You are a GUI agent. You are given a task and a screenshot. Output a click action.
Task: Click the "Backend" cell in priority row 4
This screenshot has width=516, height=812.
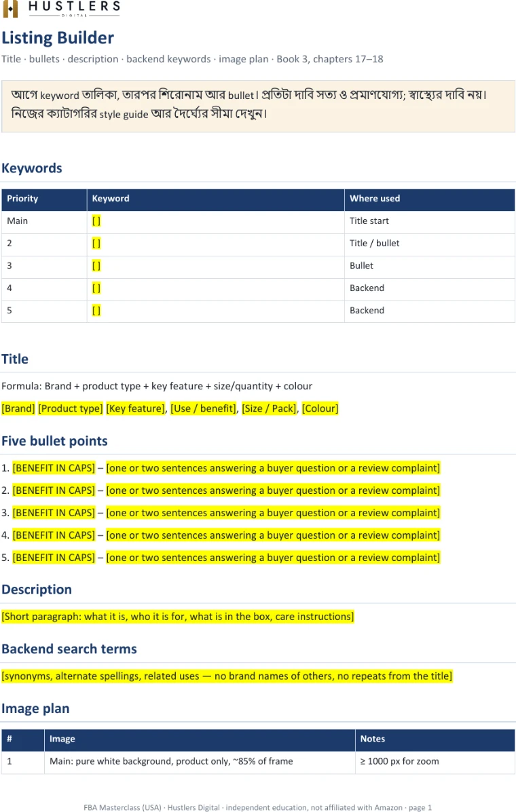(x=430, y=288)
